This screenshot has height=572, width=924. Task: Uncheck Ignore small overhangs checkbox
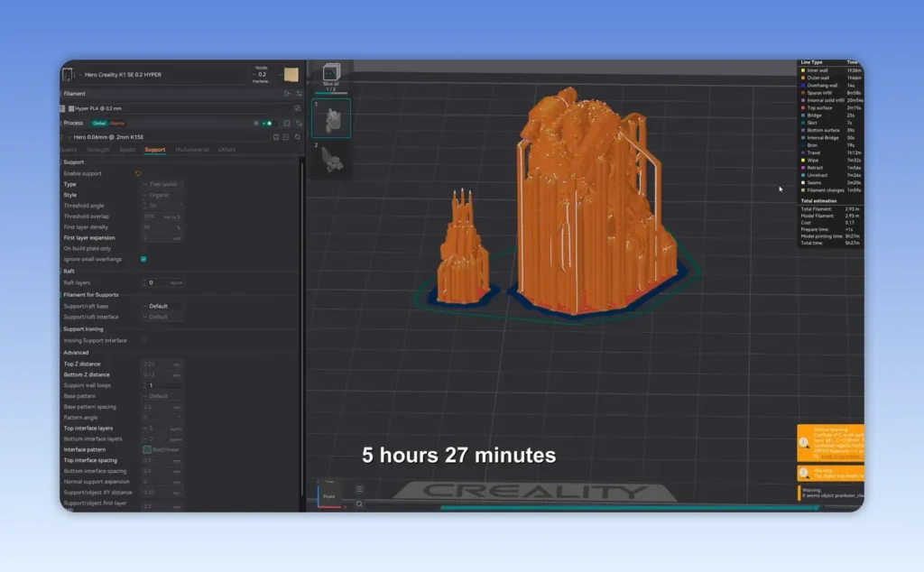coord(143,259)
